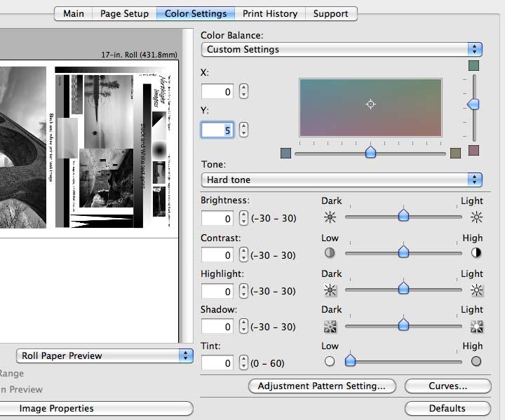Open the Roll Paper Preview dropdown
This screenshot has height=420, width=505.
tap(105, 355)
